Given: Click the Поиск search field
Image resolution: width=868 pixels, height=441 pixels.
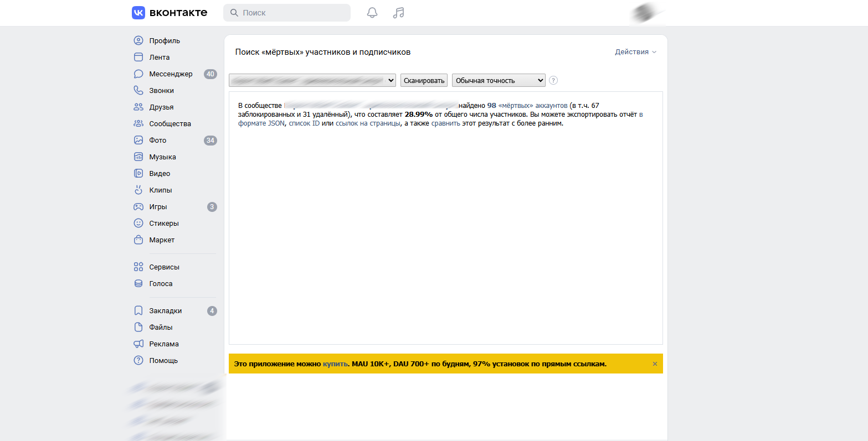Looking at the screenshot, I should (286, 12).
